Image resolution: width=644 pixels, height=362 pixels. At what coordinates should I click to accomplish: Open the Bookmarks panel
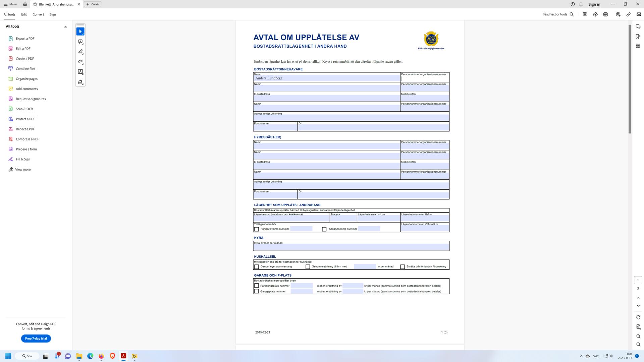click(x=638, y=36)
